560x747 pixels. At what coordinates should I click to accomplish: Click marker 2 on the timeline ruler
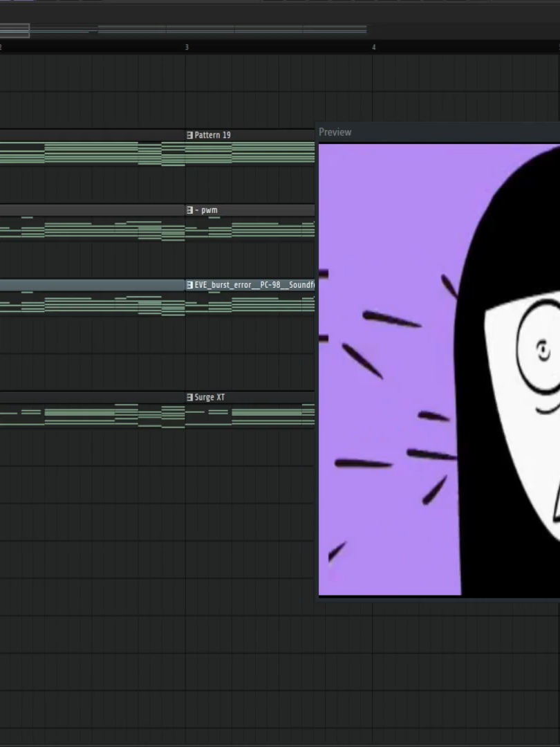point(1,47)
